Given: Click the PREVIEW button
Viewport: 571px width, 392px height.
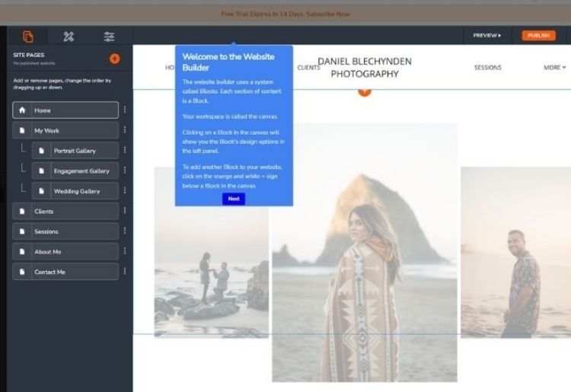Looking at the screenshot, I should (x=487, y=36).
